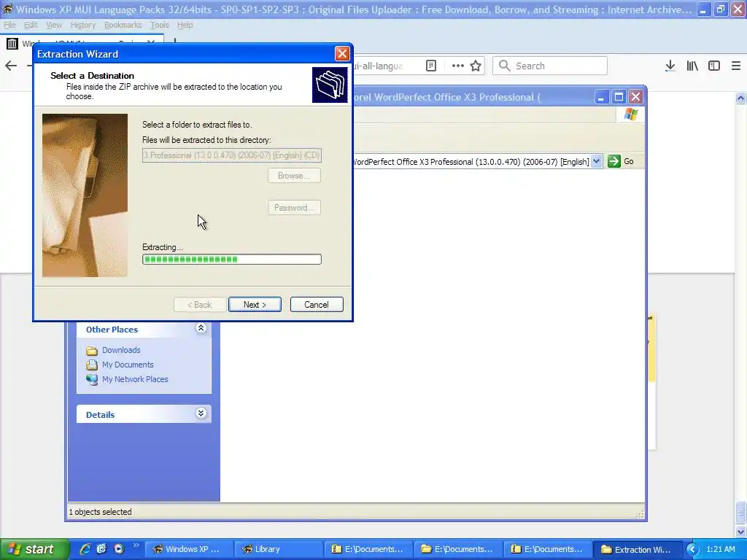Click the browser scrollbar up arrow
The image size is (747, 560).
[x=741, y=98]
